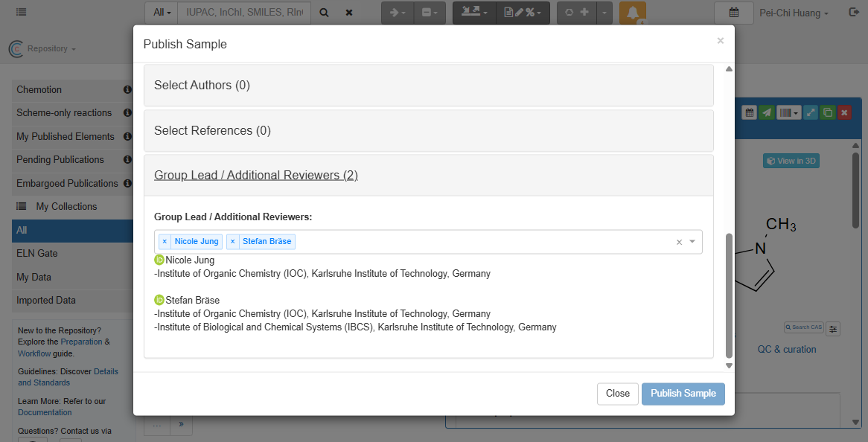
Task: Click the Close button in the dialog footer
Action: [617, 394]
